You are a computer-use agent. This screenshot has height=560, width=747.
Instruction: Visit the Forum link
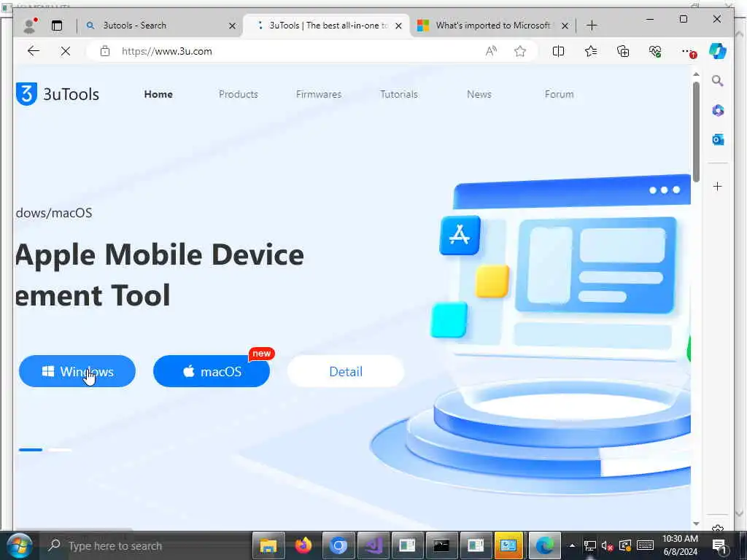pos(559,94)
